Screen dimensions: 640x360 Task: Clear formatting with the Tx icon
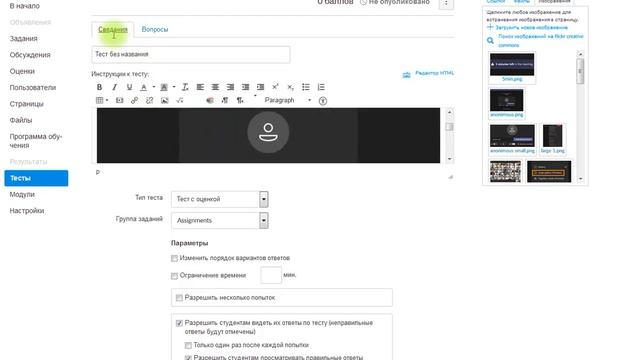(185, 87)
